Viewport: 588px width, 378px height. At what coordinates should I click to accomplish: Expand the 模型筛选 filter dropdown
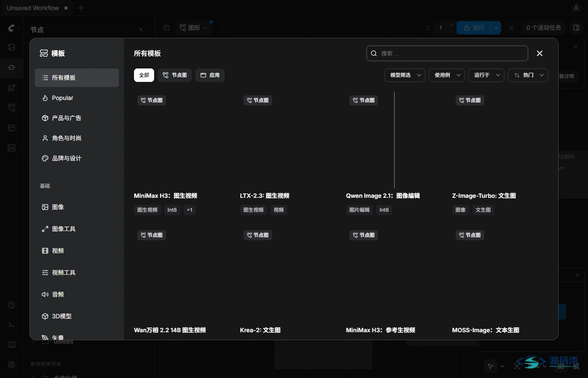(405, 75)
